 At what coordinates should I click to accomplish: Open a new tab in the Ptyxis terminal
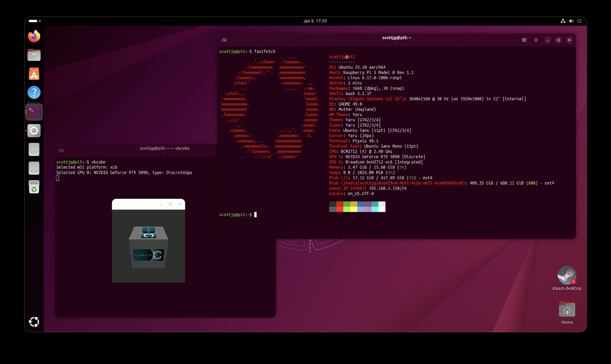[x=224, y=40]
